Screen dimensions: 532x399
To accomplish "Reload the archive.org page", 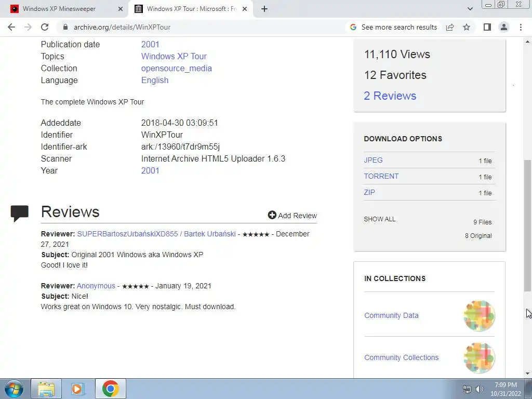I will [45, 27].
